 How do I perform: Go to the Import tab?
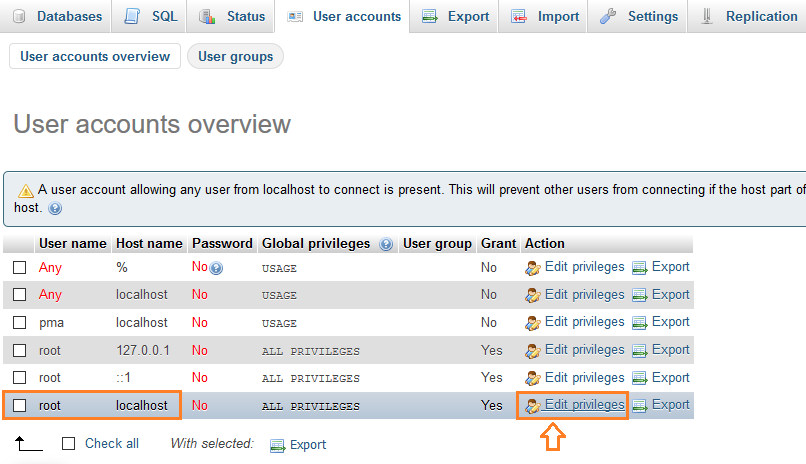[546, 16]
